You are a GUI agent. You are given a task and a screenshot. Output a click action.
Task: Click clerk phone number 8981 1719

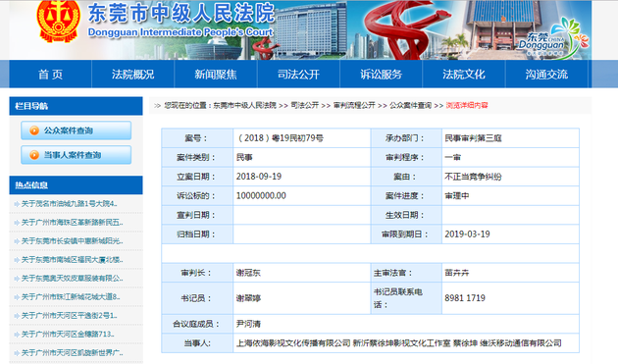pos(465,298)
